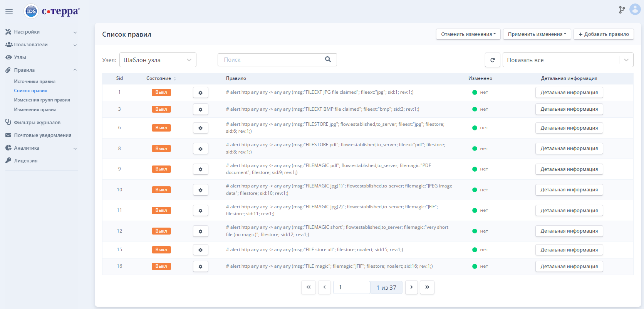Select Фильтры журналов in the sidebar
The image size is (644, 309).
[37, 123]
